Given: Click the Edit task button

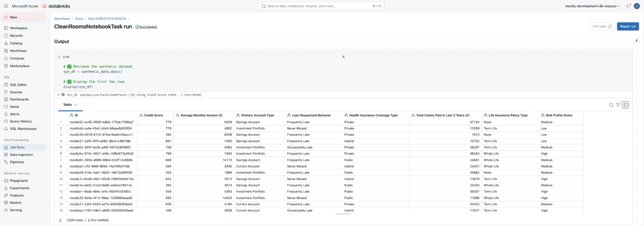Looking at the screenshot, I should pos(602,26).
